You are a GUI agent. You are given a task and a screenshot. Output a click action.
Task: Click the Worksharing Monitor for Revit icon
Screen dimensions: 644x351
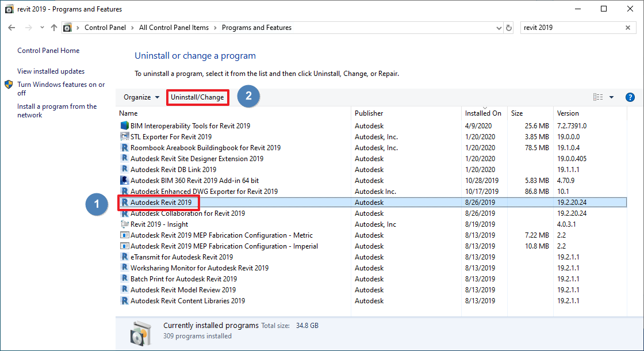pyautogui.click(x=124, y=268)
